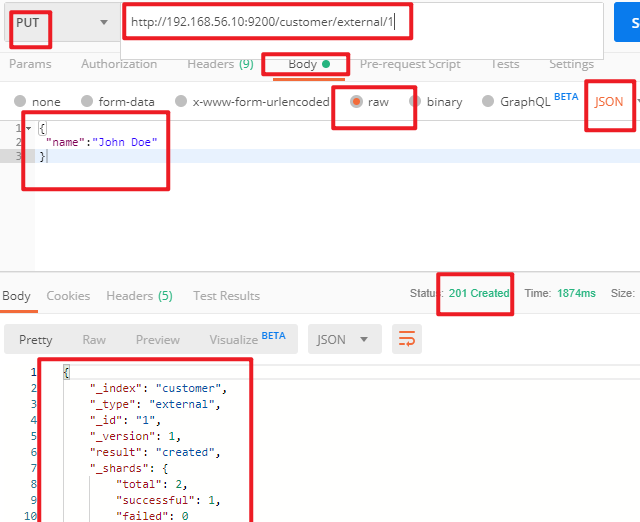Click the request URL input field

point(362,22)
